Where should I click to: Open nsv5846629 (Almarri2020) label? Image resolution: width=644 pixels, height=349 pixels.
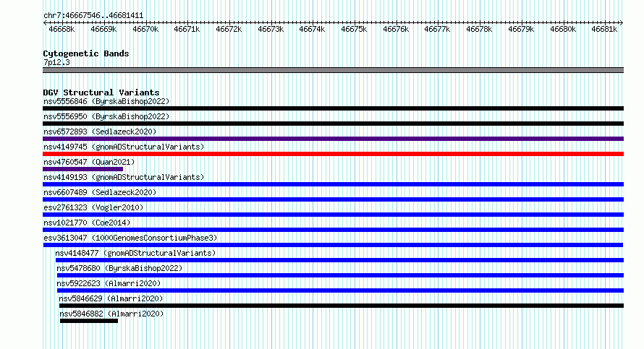click(111, 298)
